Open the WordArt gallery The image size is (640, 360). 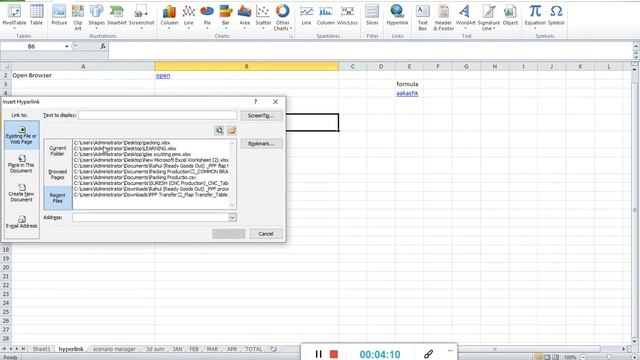465,16
